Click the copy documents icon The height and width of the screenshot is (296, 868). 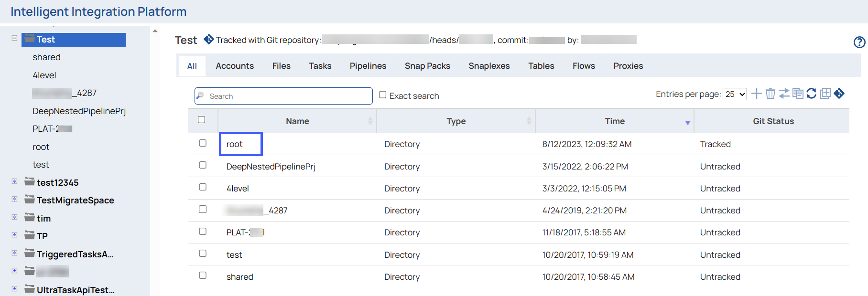click(798, 94)
